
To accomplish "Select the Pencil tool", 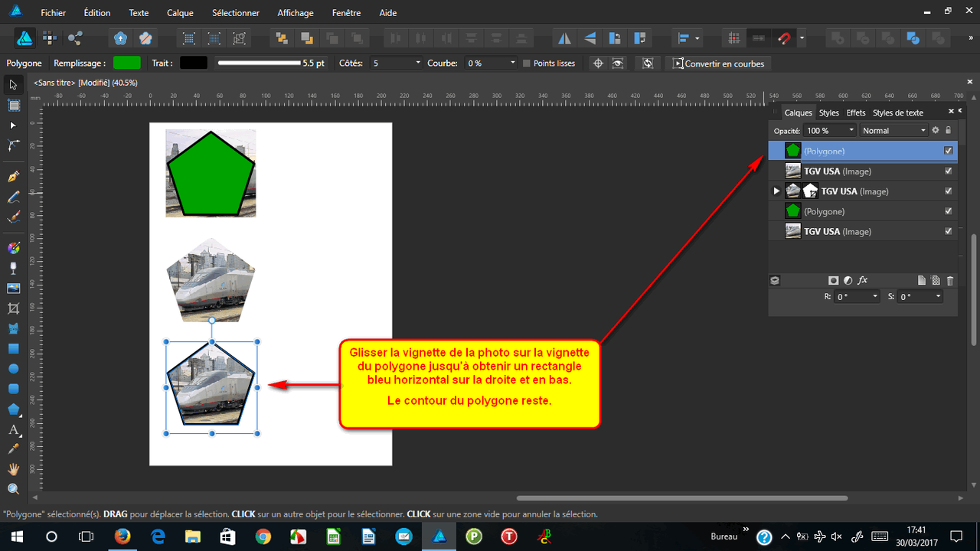I will click(x=13, y=197).
